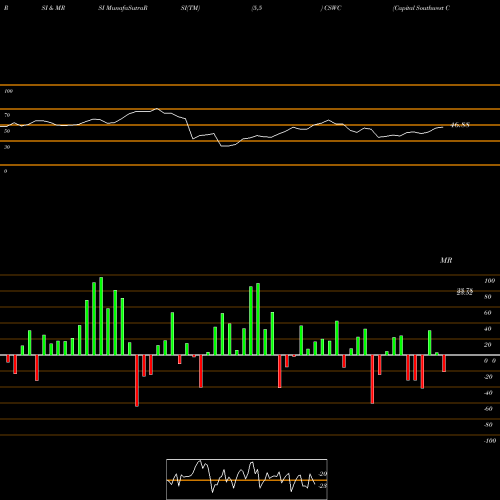Click the 40 label on MR axis
Viewport: 500px width, 500px height.
488,329
